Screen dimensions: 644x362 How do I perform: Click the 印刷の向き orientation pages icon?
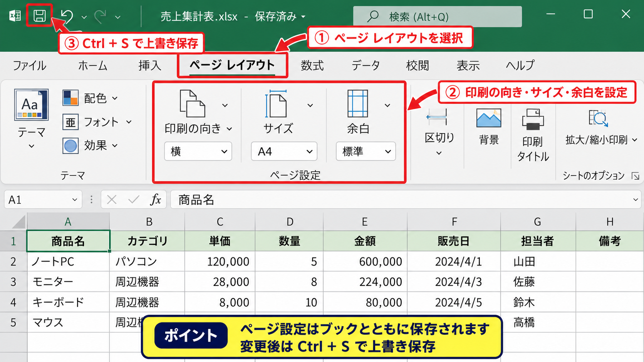(x=192, y=103)
